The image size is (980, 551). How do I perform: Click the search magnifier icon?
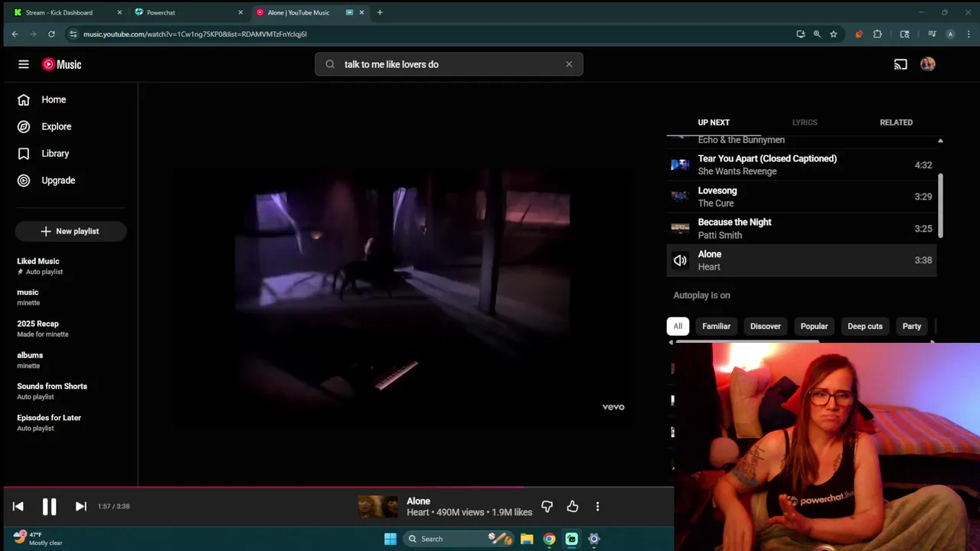(x=330, y=64)
